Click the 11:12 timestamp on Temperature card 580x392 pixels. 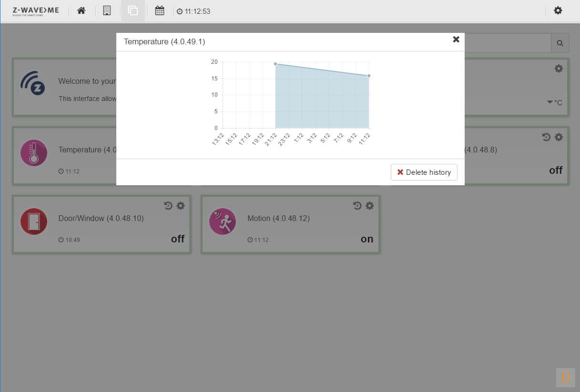[70, 171]
